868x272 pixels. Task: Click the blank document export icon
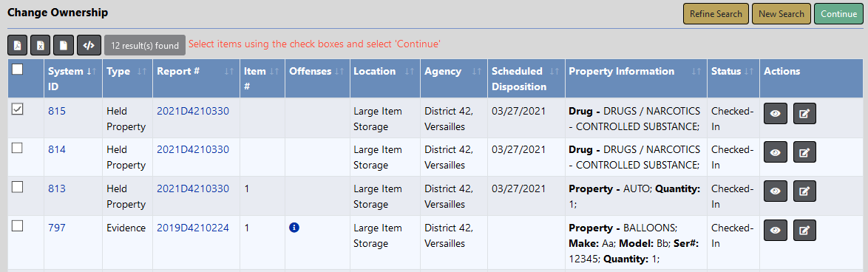click(x=64, y=45)
